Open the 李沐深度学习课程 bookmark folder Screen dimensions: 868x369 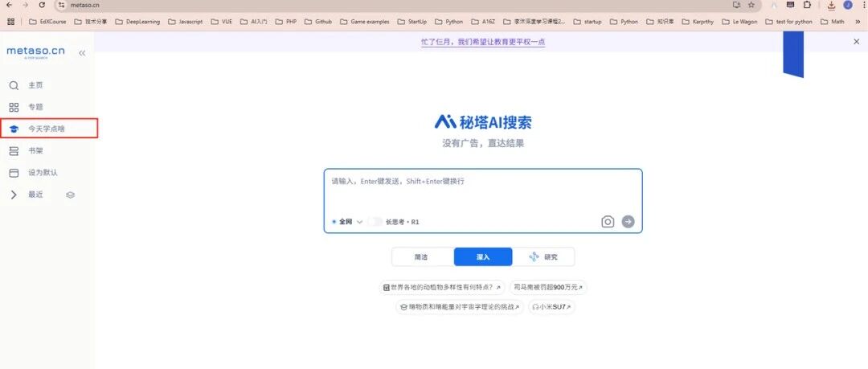coord(534,22)
